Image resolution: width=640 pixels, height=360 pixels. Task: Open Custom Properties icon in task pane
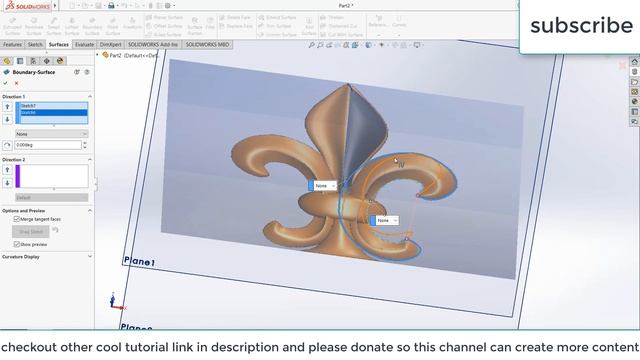(x=634, y=111)
